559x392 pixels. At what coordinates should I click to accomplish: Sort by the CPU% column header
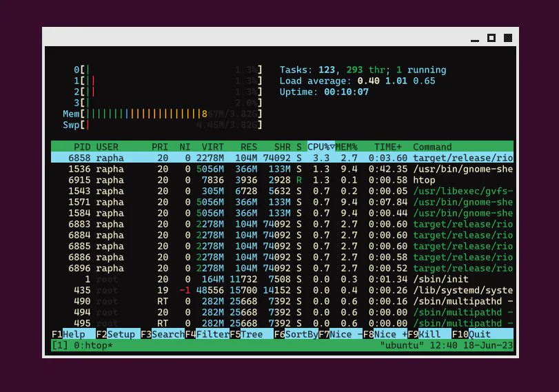[x=321, y=147]
